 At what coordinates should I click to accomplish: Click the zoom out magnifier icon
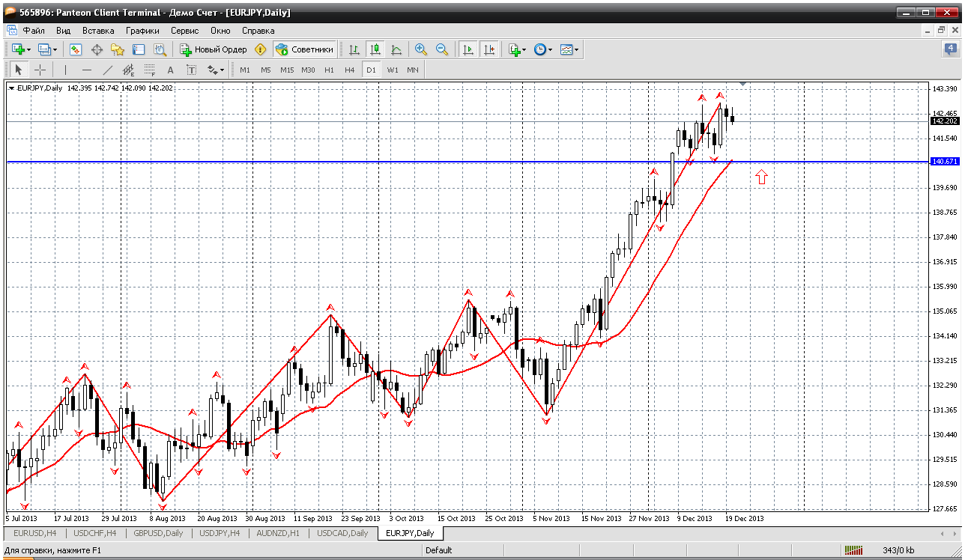[442, 49]
